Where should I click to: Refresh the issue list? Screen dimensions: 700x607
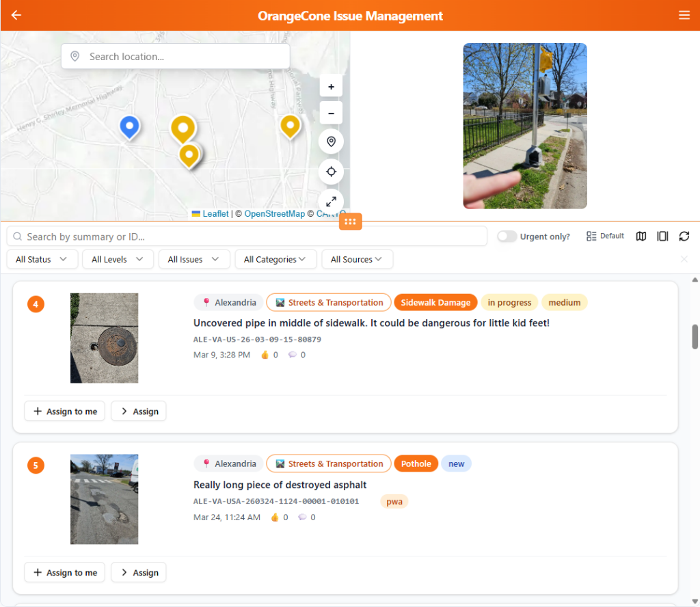coord(684,236)
